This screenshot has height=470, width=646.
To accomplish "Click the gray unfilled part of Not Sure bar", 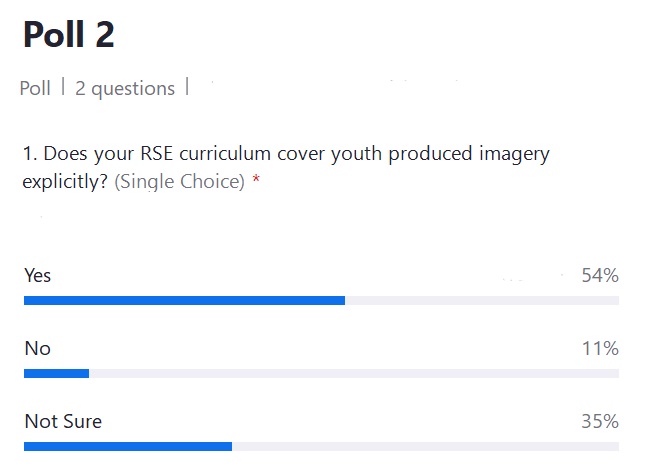I will (425, 447).
